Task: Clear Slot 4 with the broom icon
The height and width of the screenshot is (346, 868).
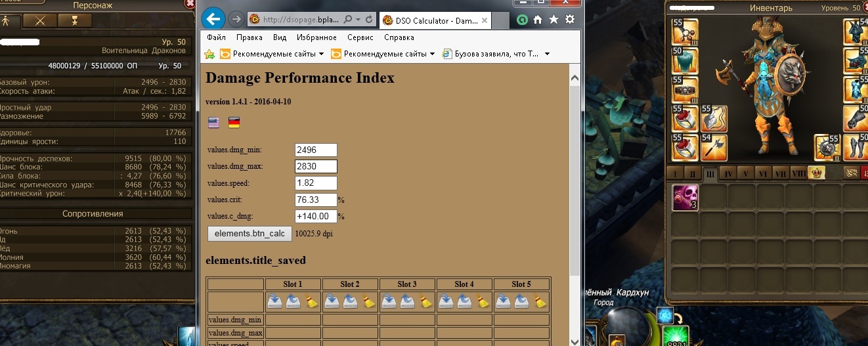Action: 482,302
